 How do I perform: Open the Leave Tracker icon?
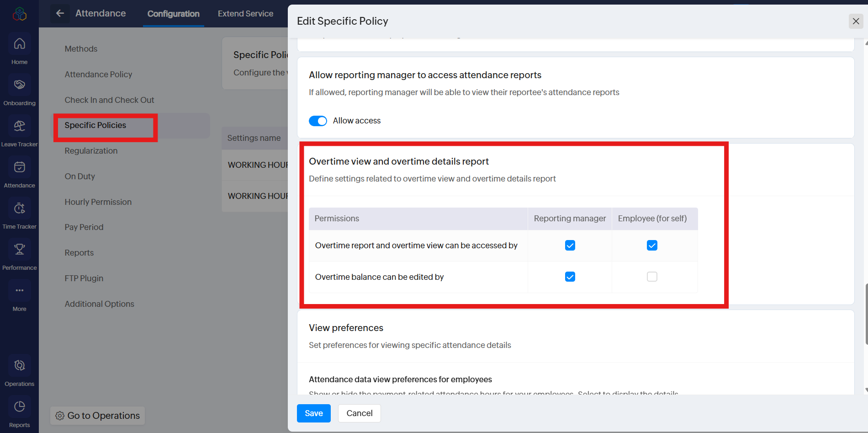click(19, 126)
